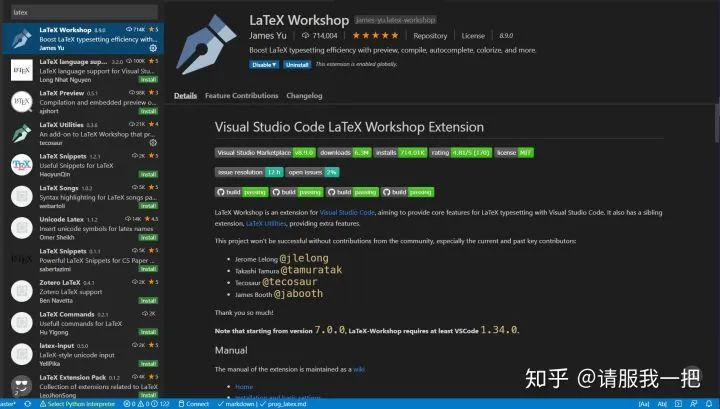Install sabertazimi's LaTeX Snippets extension
Screen dimensions: 720x409
(x=148, y=269)
